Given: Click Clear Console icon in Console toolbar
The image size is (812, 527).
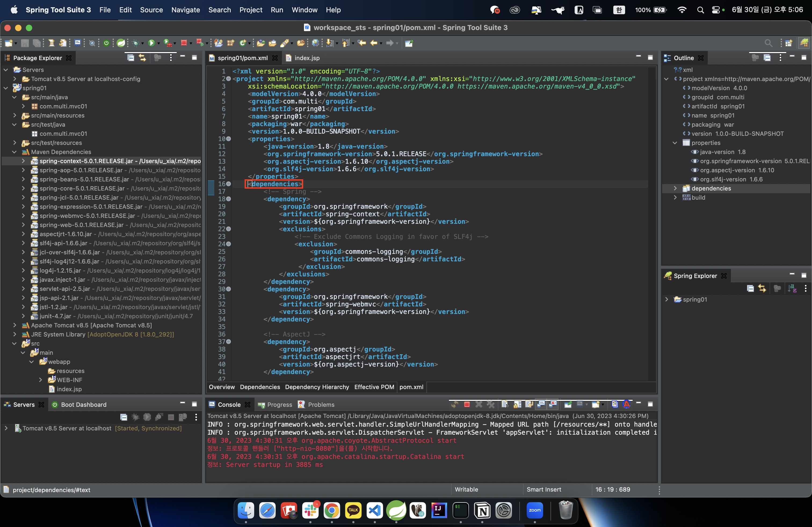Looking at the screenshot, I should point(505,405).
